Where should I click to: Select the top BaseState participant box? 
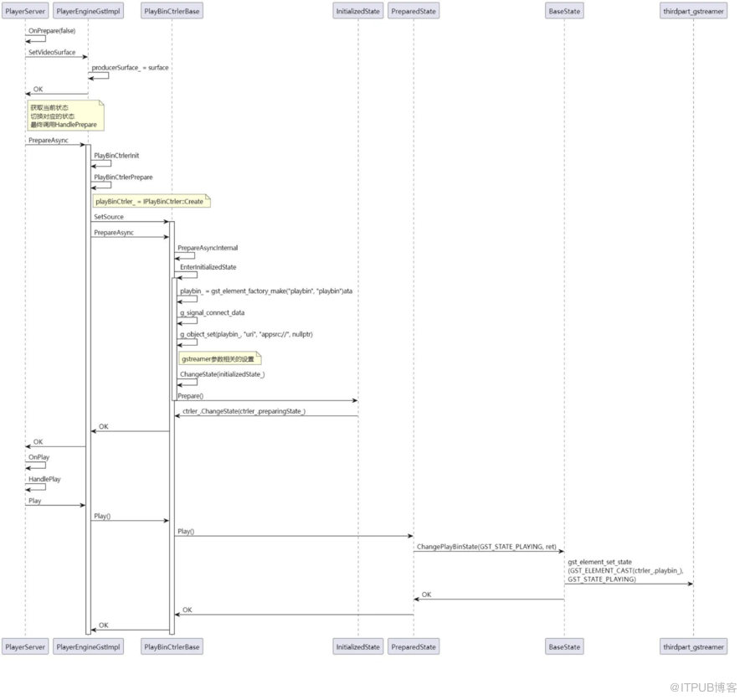tap(564, 12)
